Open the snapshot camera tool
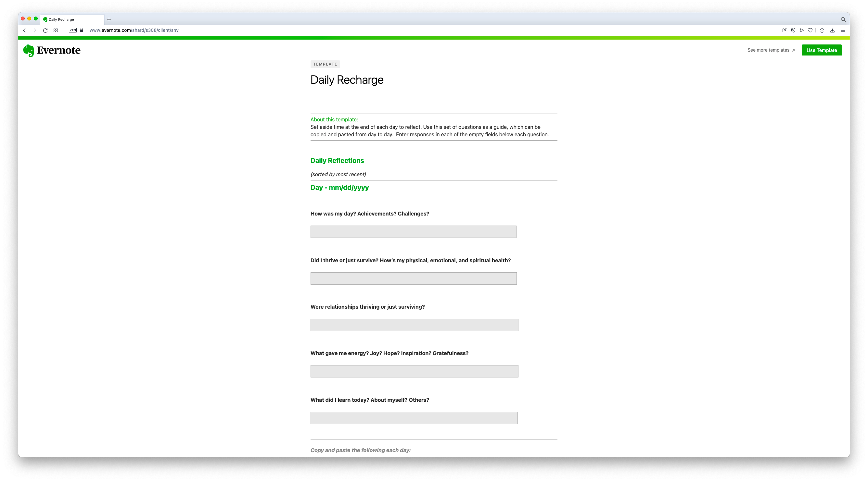868x481 pixels. pyautogui.click(x=785, y=30)
